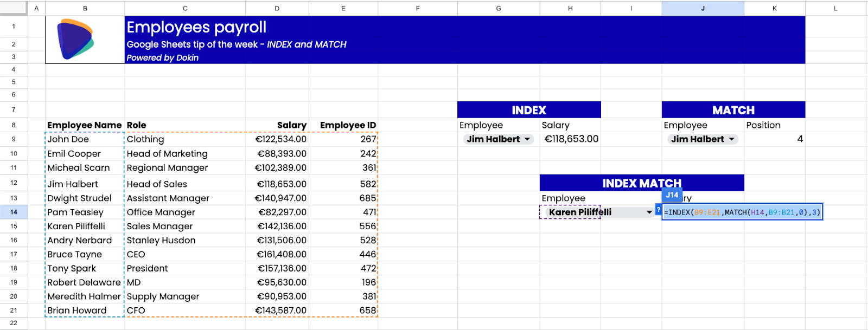The width and height of the screenshot is (868, 330).
Task: Select the Robert Delaware cell
Action: pos(85,283)
